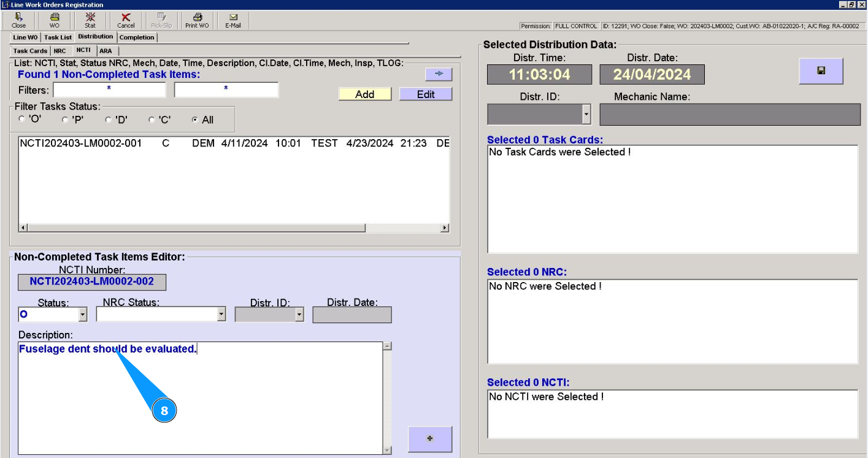
Task: Click the NCTI Number field
Action: click(x=92, y=282)
